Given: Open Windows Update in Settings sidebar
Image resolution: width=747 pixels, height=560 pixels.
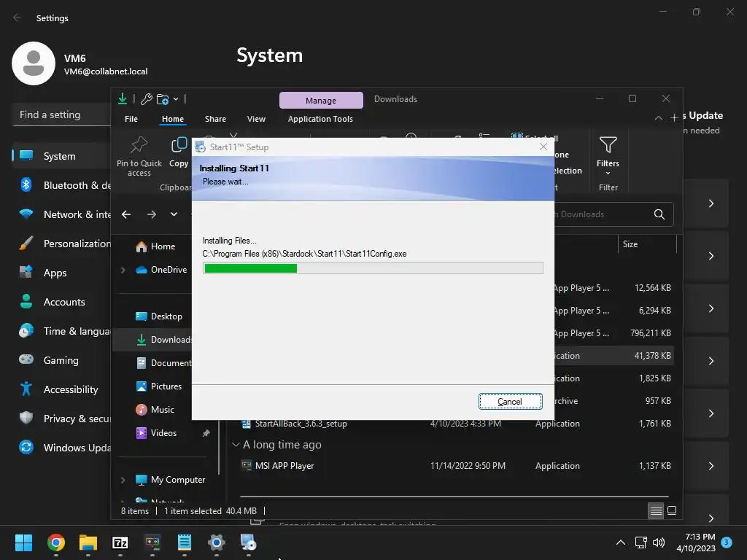Looking at the screenshot, I should (x=62, y=448).
